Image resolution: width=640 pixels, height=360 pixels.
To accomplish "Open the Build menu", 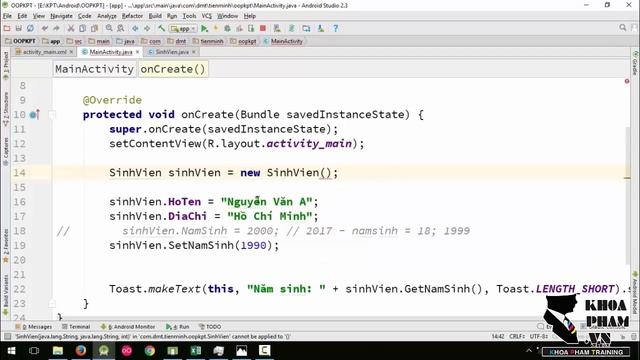I will pos(155,16).
